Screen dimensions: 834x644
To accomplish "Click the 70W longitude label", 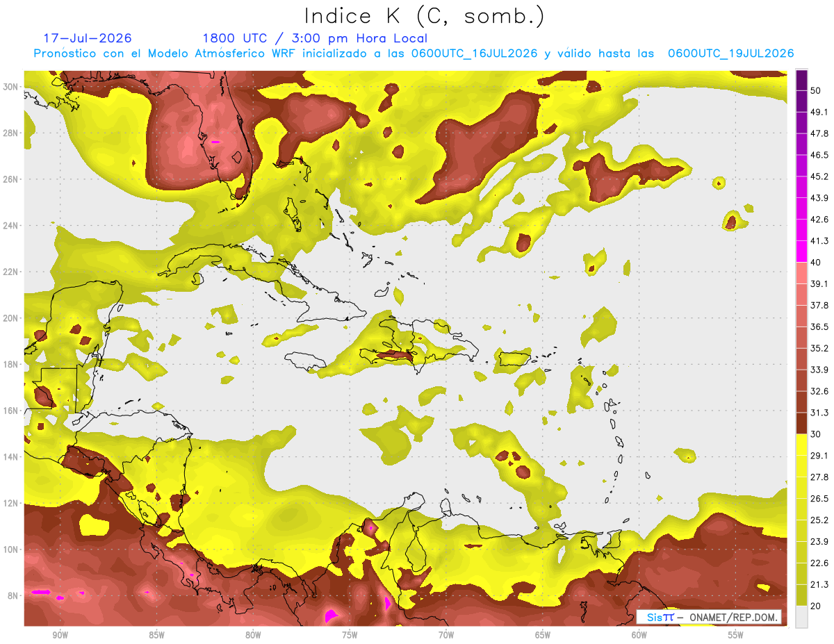I will coord(446,635).
